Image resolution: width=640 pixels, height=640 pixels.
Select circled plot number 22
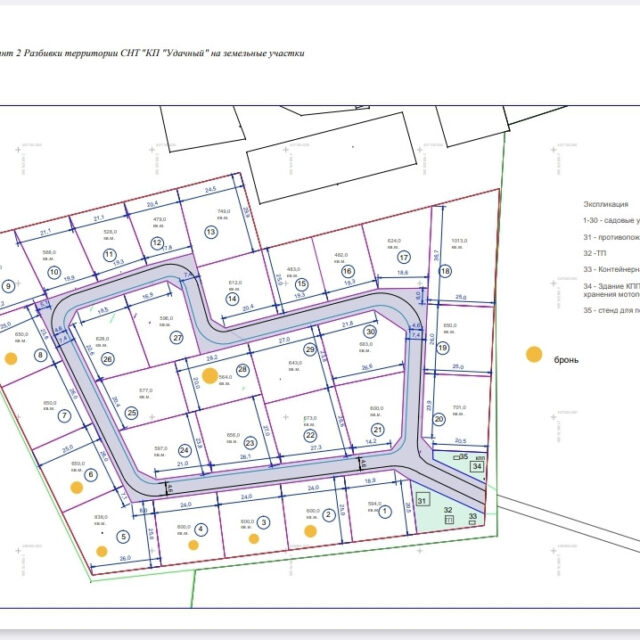(x=310, y=436)
